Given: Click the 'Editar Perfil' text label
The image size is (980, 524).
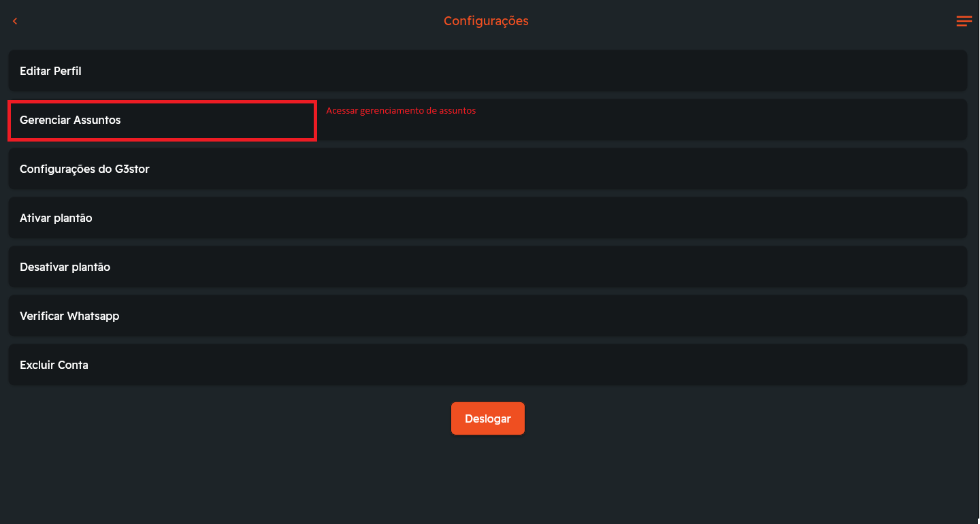Looking at the screenshot, I should point(50,71).
